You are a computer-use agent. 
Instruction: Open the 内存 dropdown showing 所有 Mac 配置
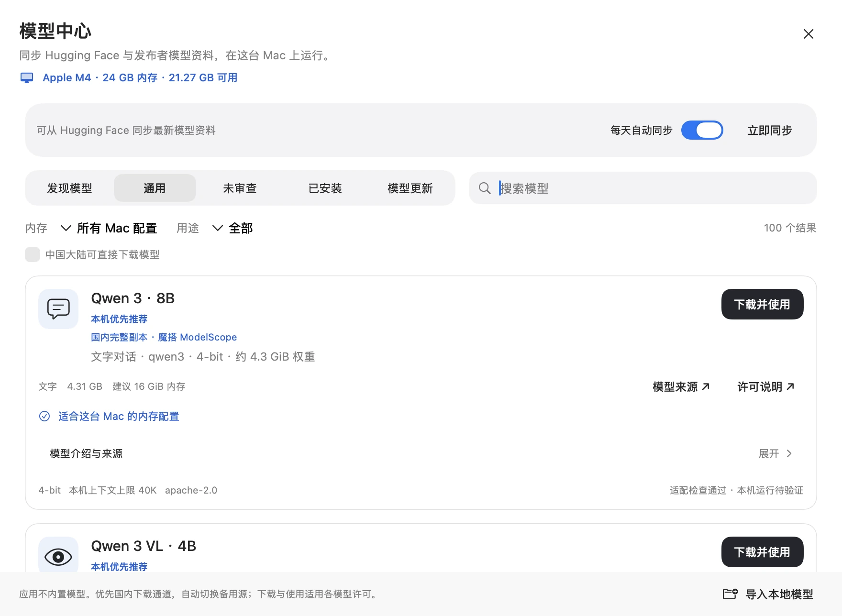(x=109, y=228)
